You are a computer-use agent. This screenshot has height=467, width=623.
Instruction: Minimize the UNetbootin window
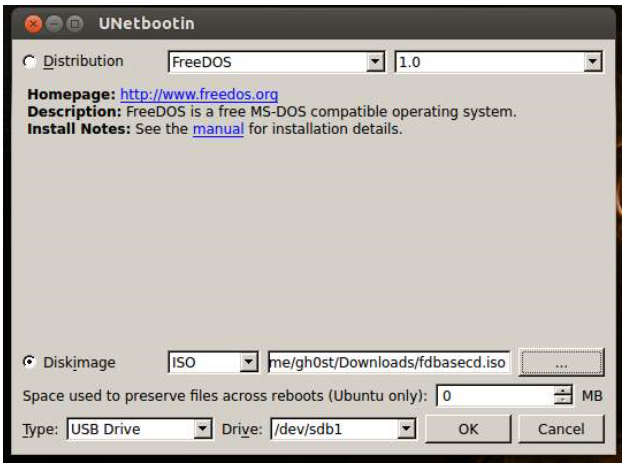pos(54,24)
